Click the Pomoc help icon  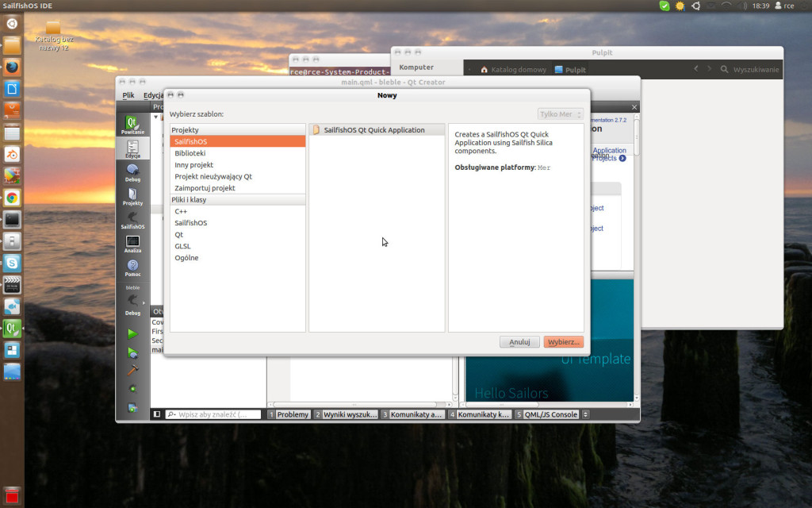click(x=132, y=267)
